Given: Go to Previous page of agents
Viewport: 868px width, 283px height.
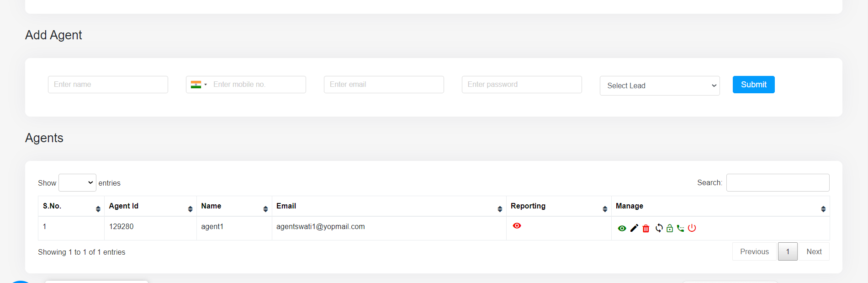Looking at the screenshot, I should (754, 251).
